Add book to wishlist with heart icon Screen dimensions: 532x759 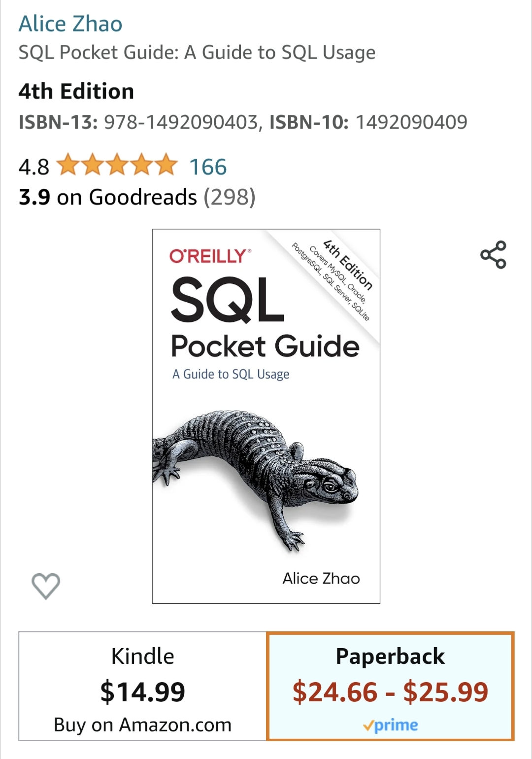click(46, 586)
